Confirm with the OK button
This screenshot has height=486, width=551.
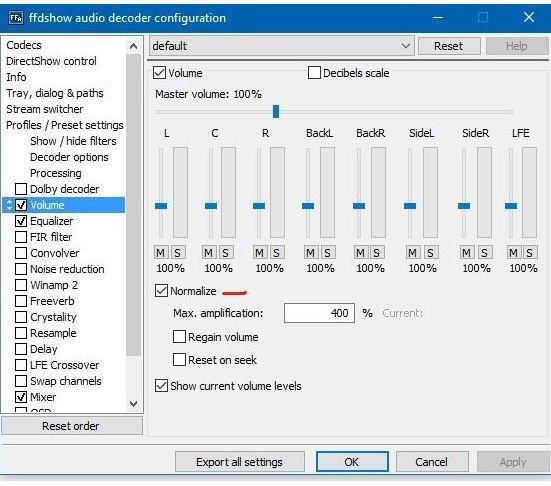click(x=352, y=461)
